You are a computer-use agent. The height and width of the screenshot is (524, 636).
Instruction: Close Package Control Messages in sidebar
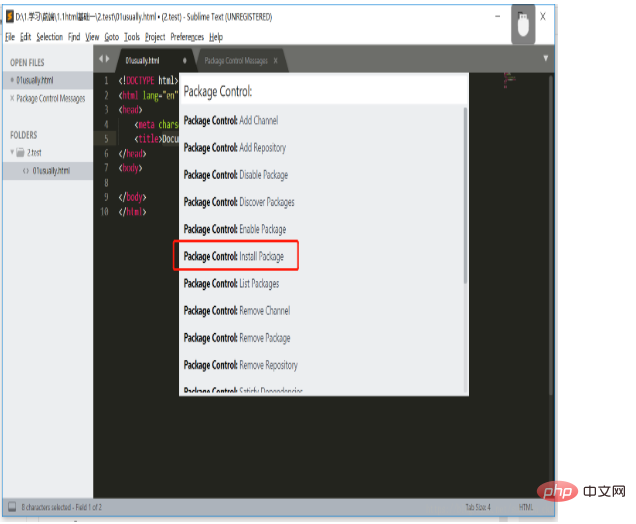tap(12, 98)
